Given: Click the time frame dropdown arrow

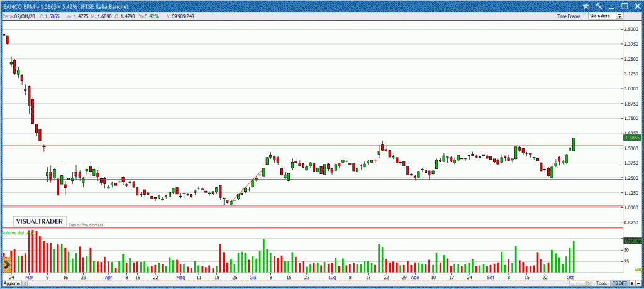Looking at the screenshot, I should click(x=619, y=16).
